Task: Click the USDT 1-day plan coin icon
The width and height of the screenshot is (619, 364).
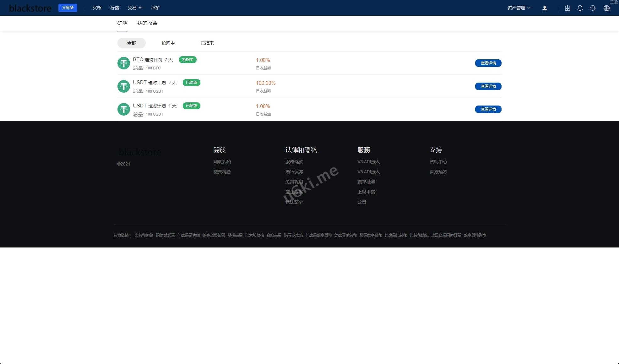Action: [x=123, y=109]
